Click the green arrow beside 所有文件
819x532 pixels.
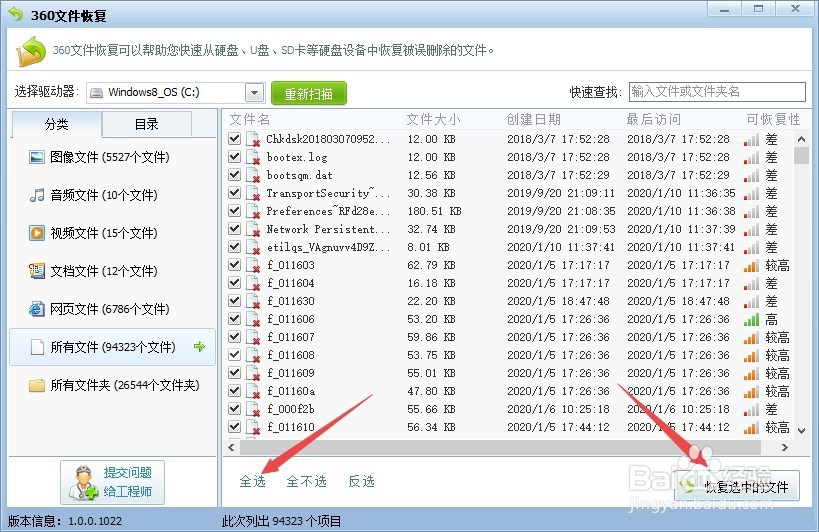(x=200, y=346)
